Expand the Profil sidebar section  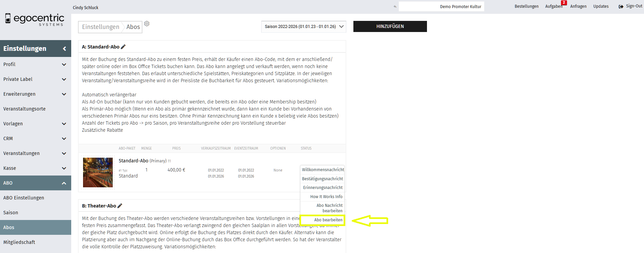64,64
